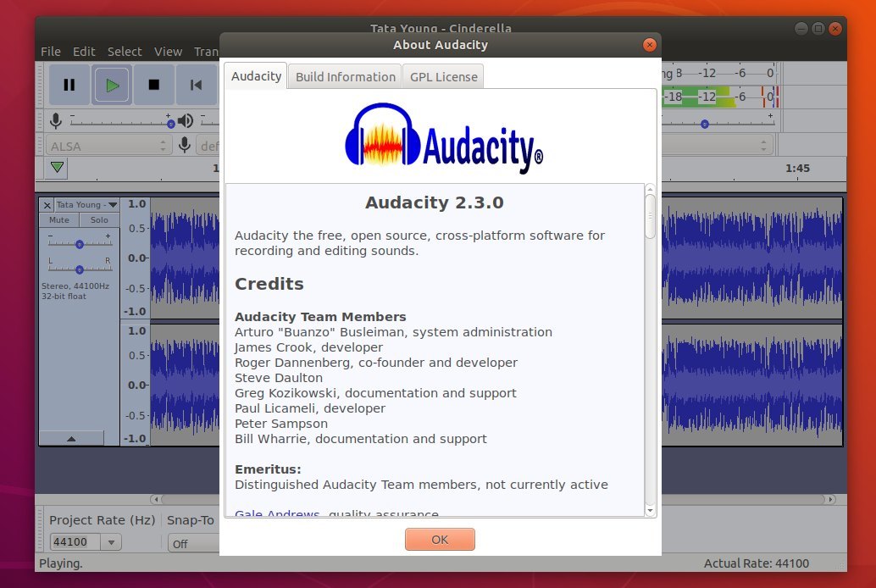Switch to the Audacity tab
This screenshot has height=588, width=876.
click(x=256, y=76)
